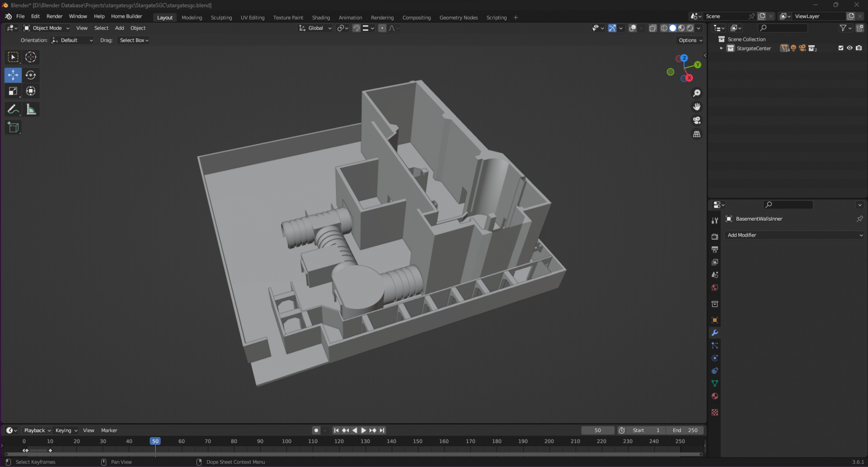The height and width of the screenshot is (467, 868).
Task: Click the Options button in viewport header
Action: pos(690,40)
